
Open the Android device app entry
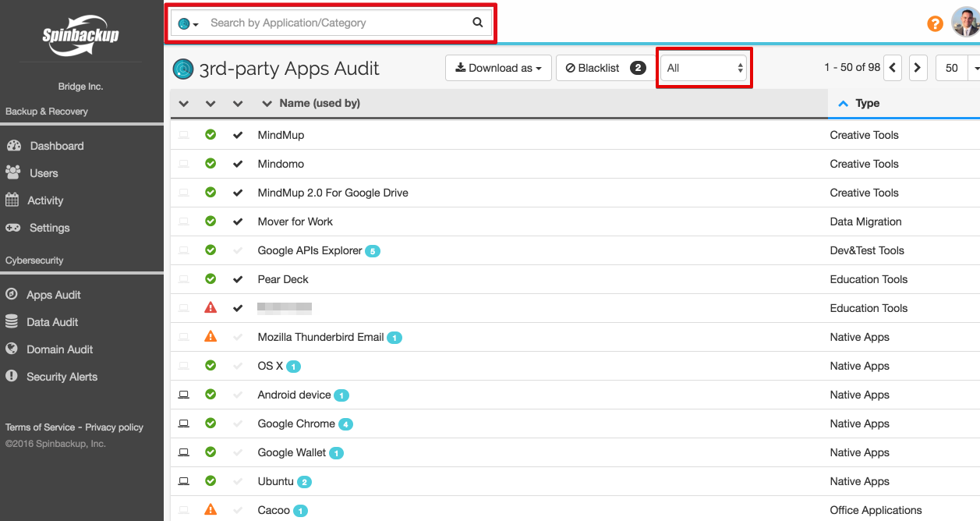tap(294, 395)
